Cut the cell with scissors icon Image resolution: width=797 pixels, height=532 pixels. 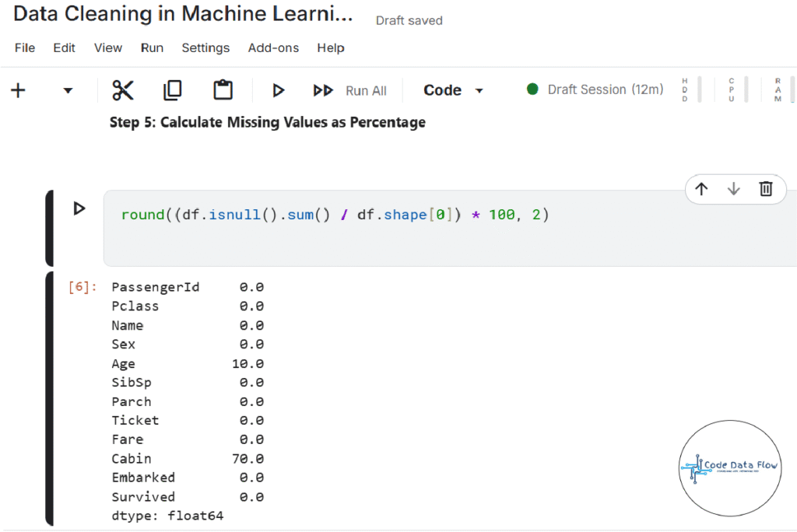pos(123,90)
